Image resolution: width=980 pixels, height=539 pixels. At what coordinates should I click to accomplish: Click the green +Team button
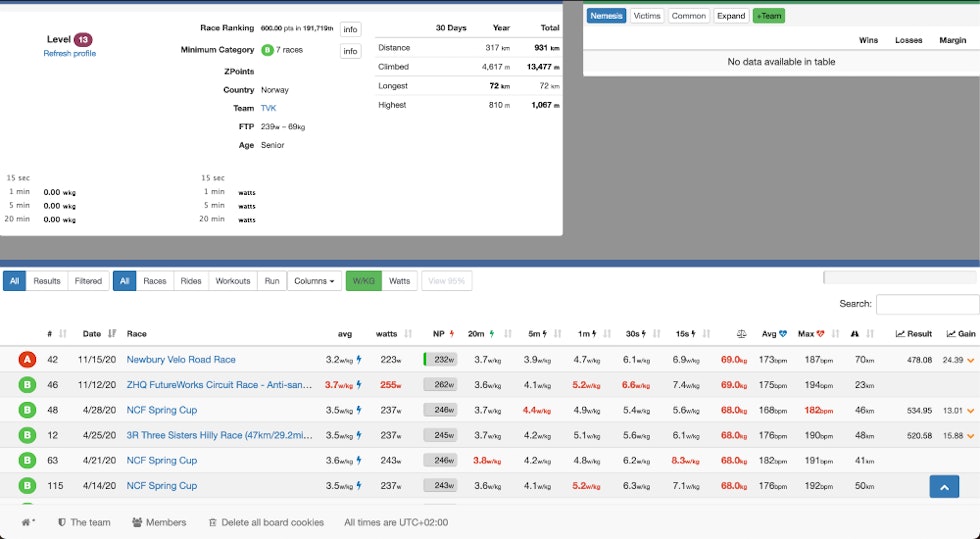[x=769, y=16]
